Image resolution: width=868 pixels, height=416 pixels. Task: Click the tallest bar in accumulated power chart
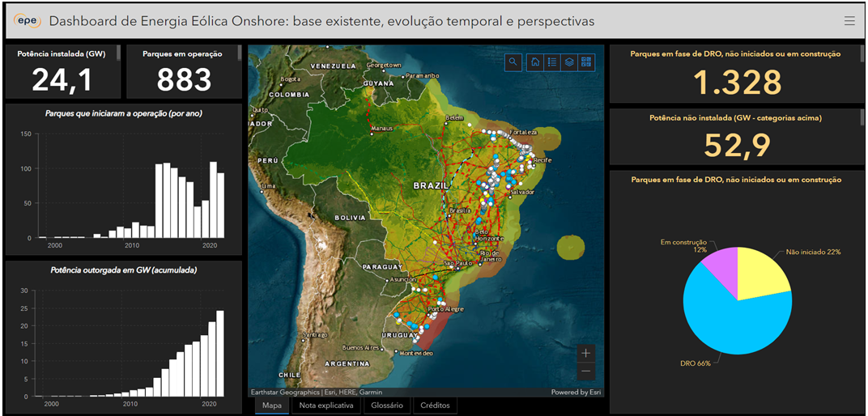coord(219,353)
